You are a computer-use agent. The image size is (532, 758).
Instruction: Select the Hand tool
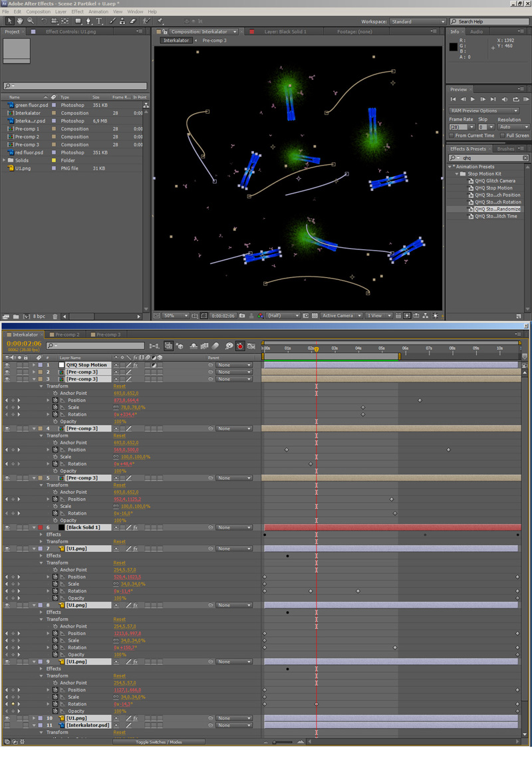(20, 21)
